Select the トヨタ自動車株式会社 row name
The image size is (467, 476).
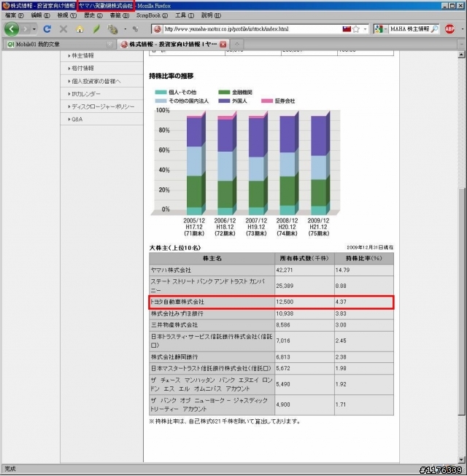[x=178, y=302]
